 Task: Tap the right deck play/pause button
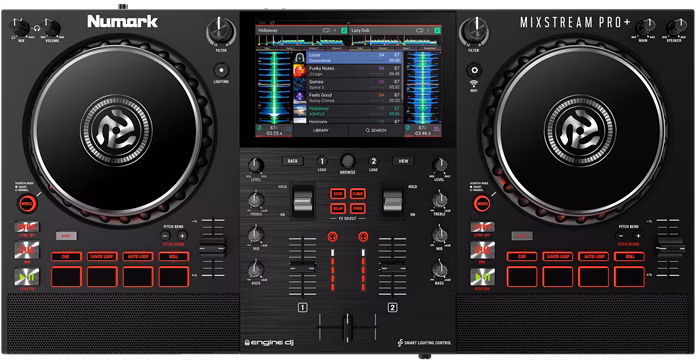coord(483,277)
